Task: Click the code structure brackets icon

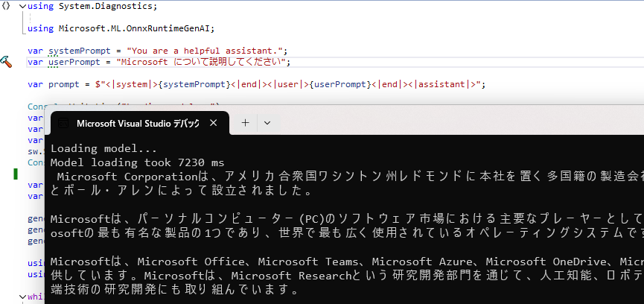Action: (6, 7)
